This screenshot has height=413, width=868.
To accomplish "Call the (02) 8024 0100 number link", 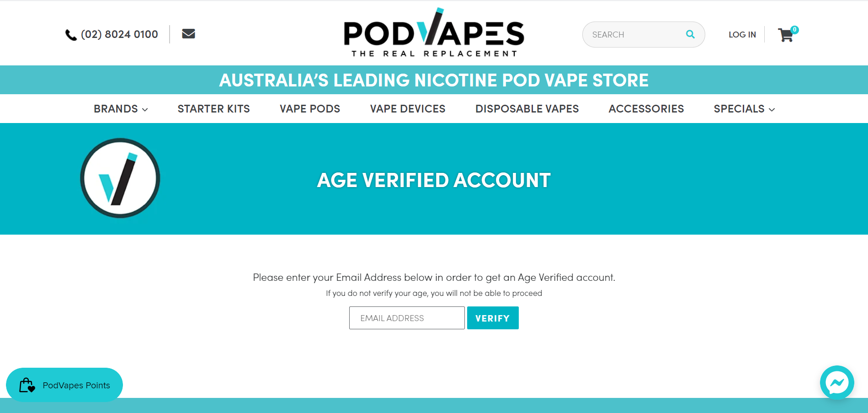I will tap(119, 34).
